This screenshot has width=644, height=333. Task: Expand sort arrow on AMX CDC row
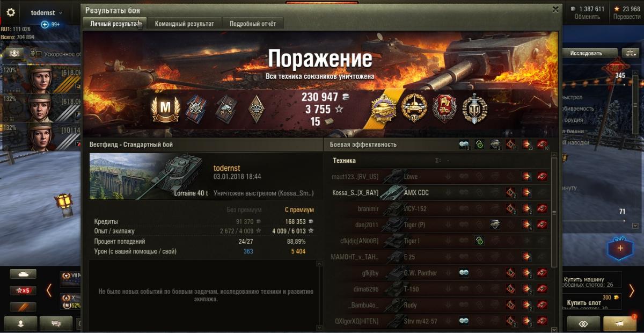448,192
